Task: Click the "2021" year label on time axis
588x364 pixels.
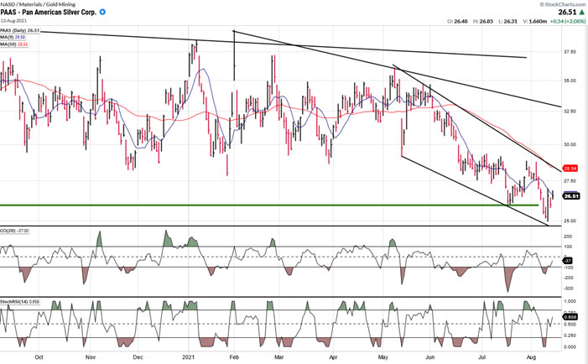Action: point(188,357)
